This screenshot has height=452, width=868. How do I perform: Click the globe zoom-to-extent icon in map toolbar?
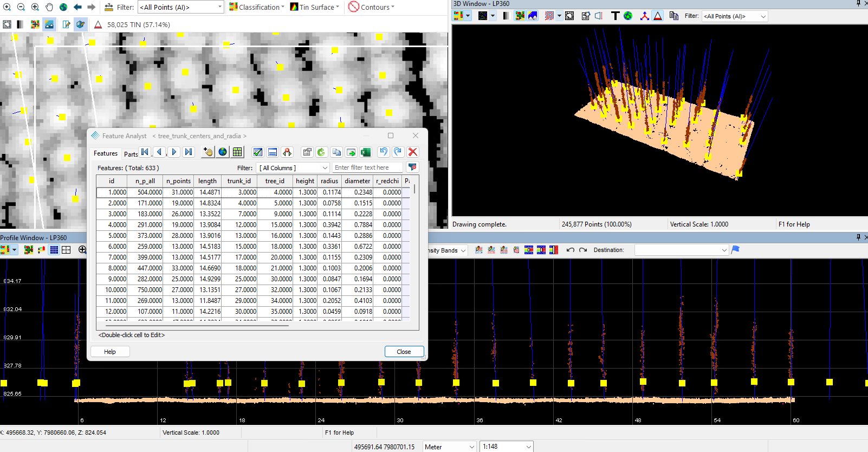(x=63, y=7)
